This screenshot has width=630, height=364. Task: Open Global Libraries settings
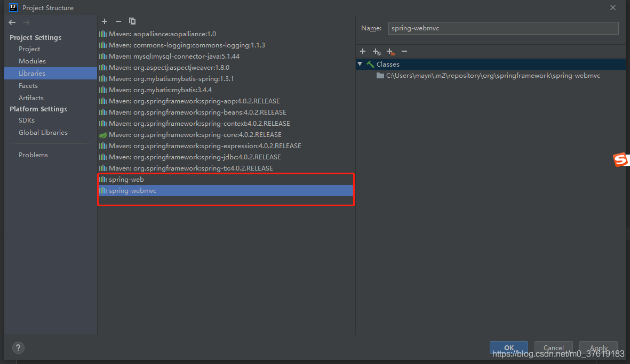43,133
